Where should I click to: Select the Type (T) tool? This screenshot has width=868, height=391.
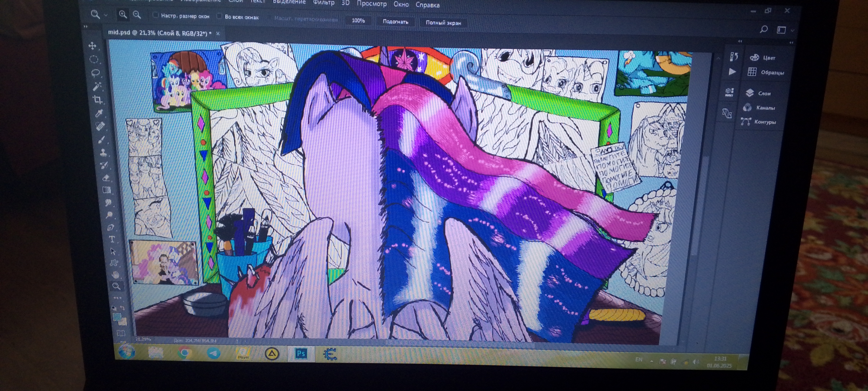112,239
